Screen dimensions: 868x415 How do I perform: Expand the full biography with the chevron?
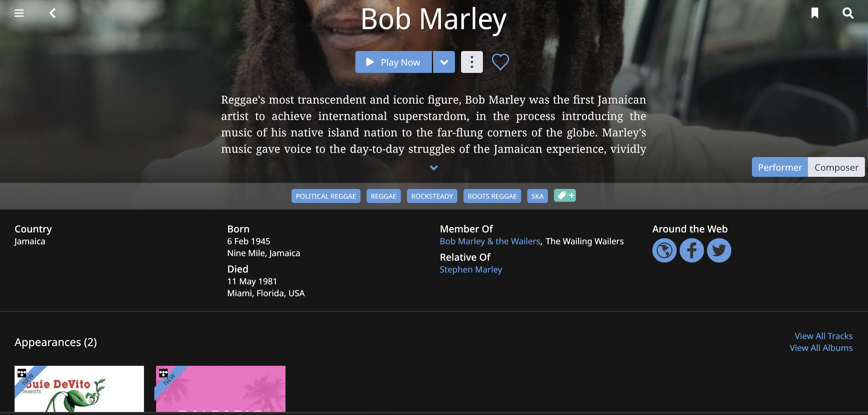(434, 168)
